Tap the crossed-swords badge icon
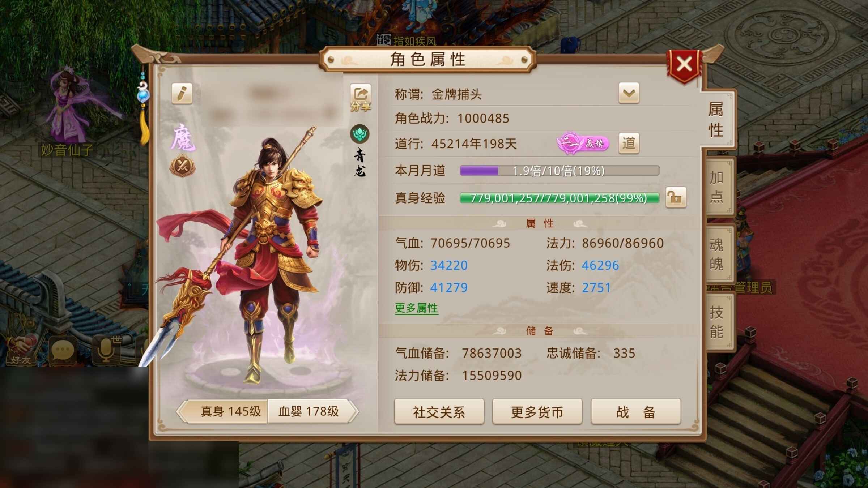The image size is (868, 488). [182, 166]
